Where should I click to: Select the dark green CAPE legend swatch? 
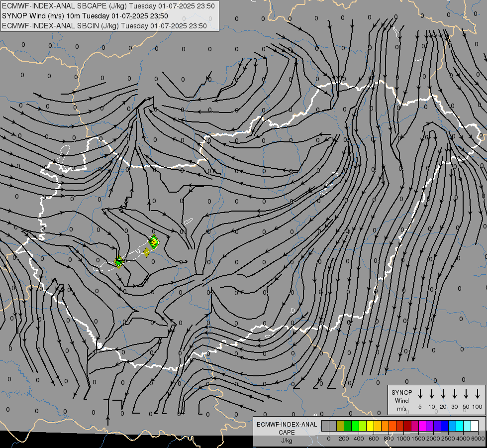348,426
